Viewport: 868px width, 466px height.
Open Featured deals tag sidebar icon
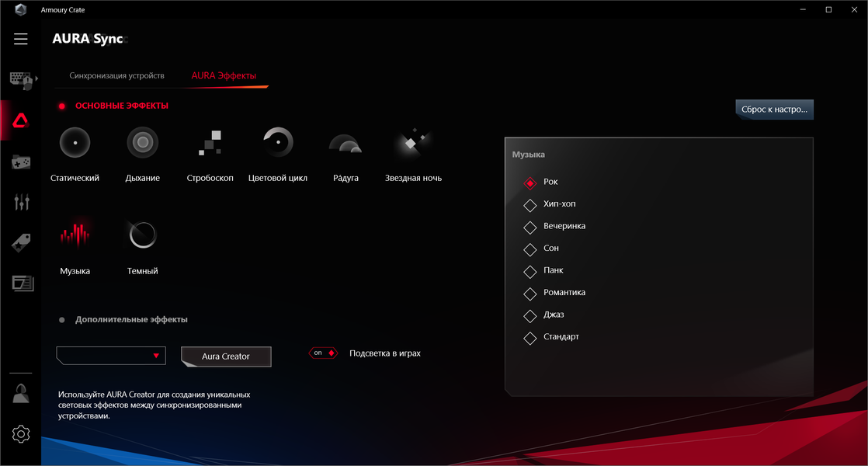coord(21,242)
